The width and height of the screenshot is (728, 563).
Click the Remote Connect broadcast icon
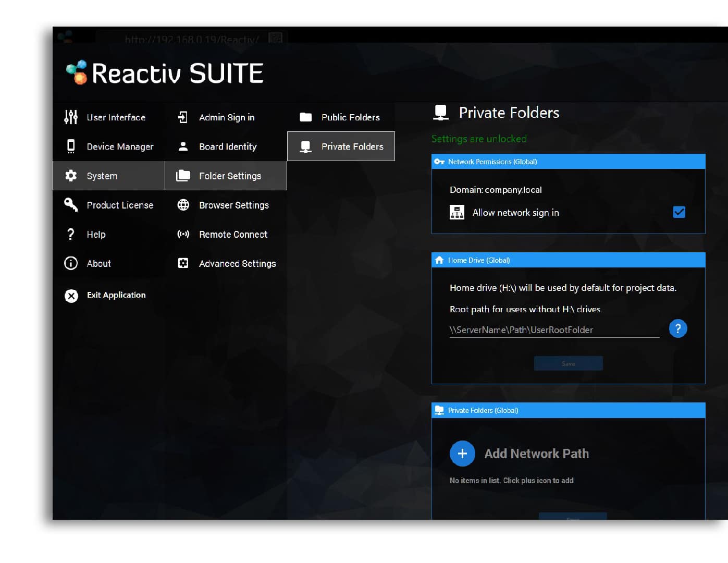click(x=183, y=234)
